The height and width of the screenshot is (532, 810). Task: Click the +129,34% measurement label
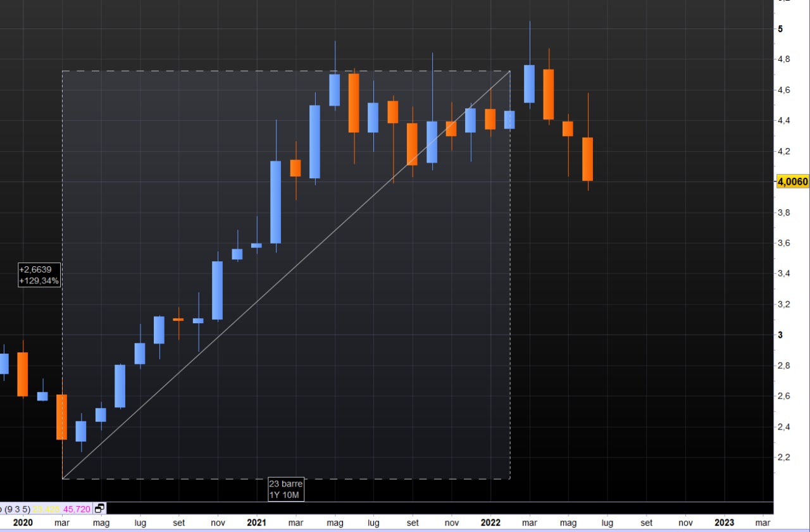point(39,280)
